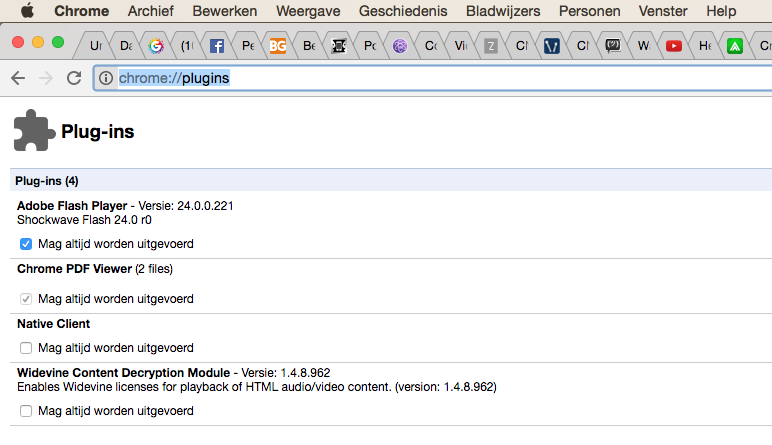The image size is (772, 445).
Task: Go back to the previous page
Action: (18, 78)
